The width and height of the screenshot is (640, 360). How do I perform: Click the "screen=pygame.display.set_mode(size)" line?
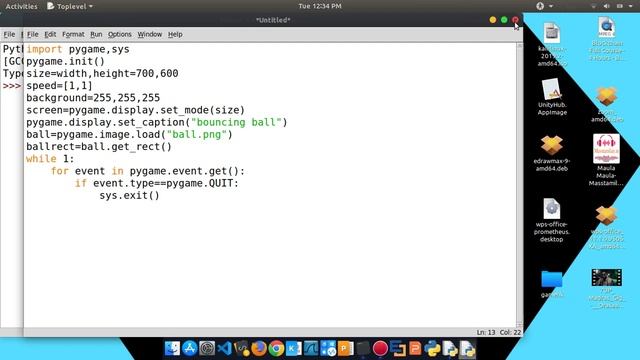click(136, 110)
